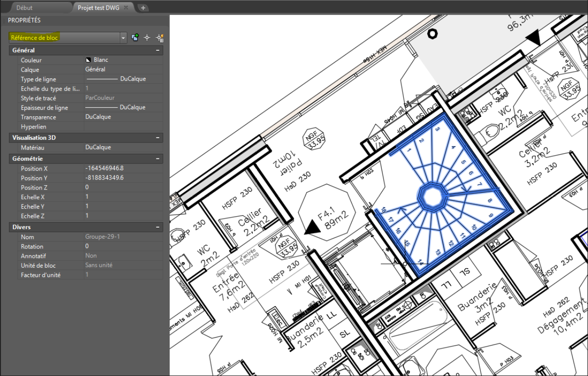The width and height of the screenshot is (588, 376).
Task: Open the Référence de bloc dropdown
Action: [x=123, y=38]
